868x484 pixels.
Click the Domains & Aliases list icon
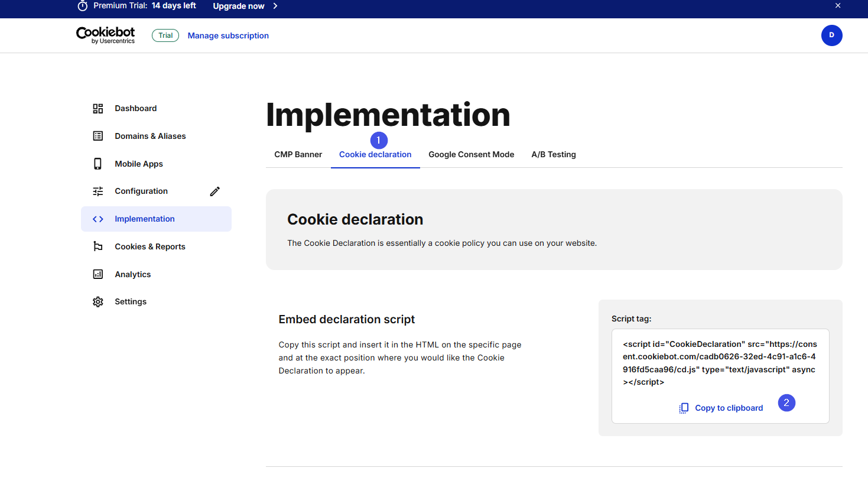[x=98, y=136]
